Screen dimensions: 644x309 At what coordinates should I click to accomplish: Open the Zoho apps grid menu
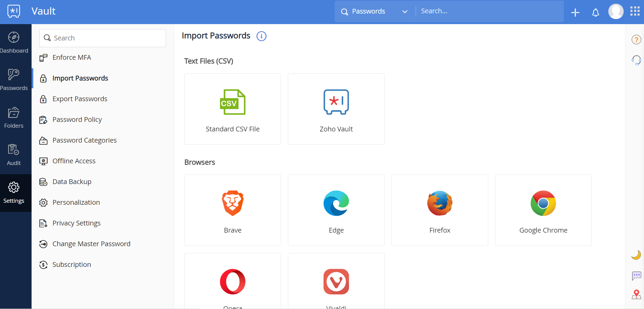634,11
